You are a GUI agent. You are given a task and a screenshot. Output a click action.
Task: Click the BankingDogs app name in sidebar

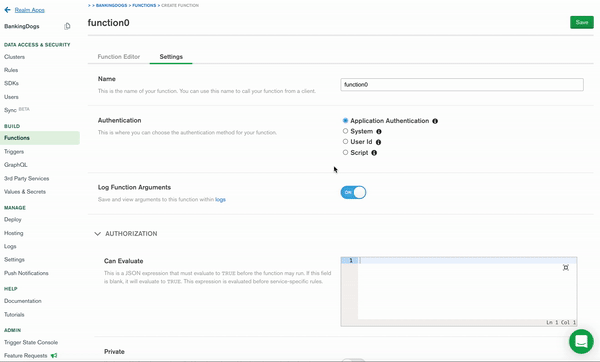point(22,26)
